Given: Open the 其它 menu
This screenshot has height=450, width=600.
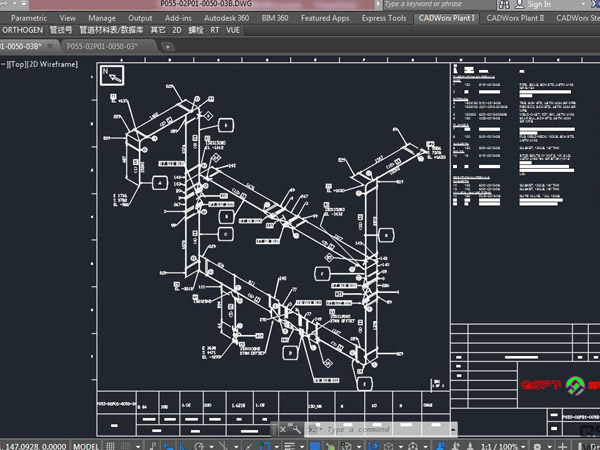Looking at the screenshot, I should click(158, 30).
